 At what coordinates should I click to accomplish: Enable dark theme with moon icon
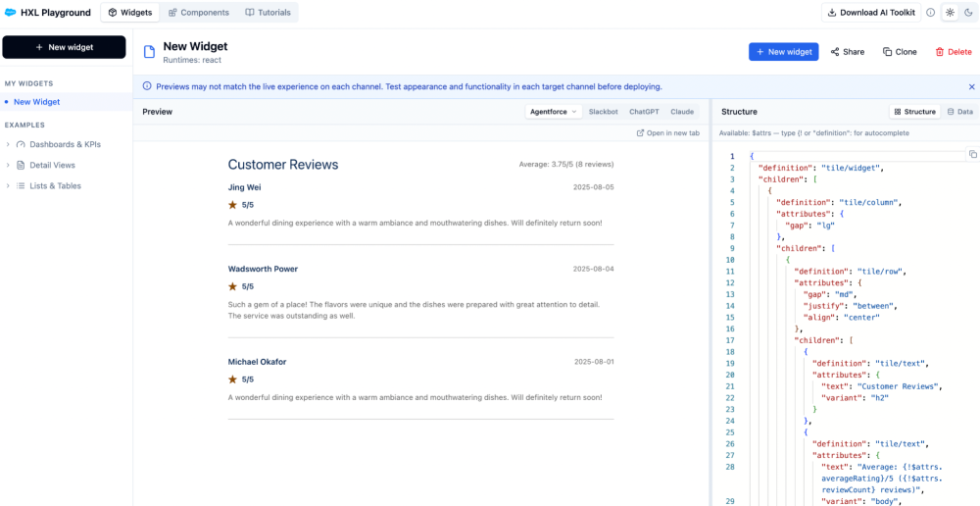coord(968,13)
